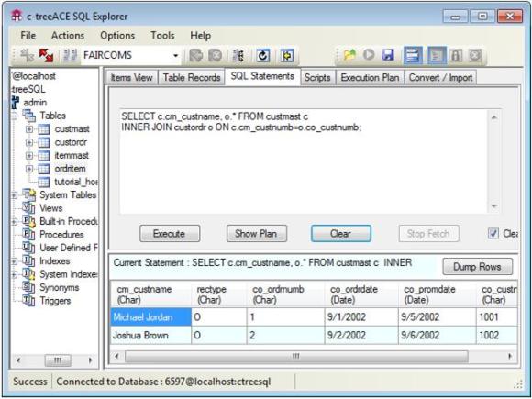Click the blue floppy disk save icon
This screenshot has height=399, width=532.
[x=388, y=55]
